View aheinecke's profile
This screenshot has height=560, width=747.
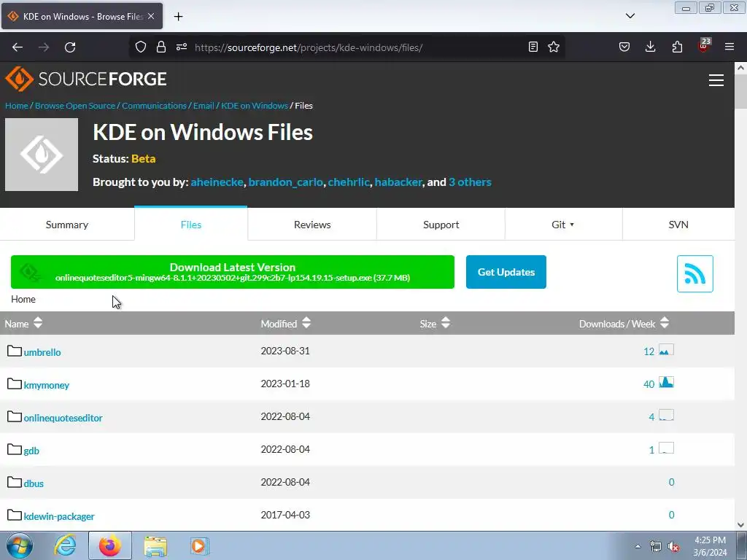(x=217, y=182)
